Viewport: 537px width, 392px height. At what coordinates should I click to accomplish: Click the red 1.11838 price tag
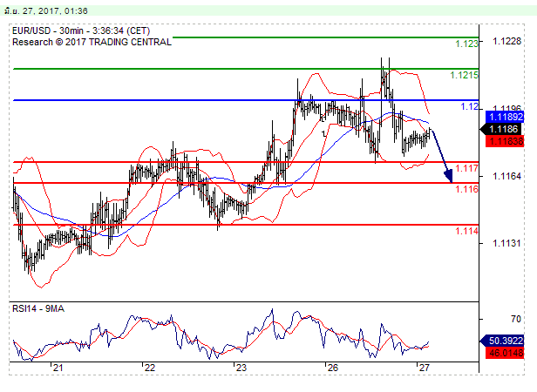click(505, 141)
